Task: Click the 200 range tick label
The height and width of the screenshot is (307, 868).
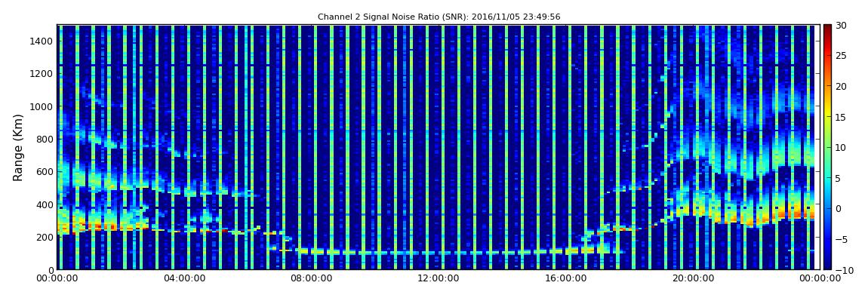Action: [45, 238]
